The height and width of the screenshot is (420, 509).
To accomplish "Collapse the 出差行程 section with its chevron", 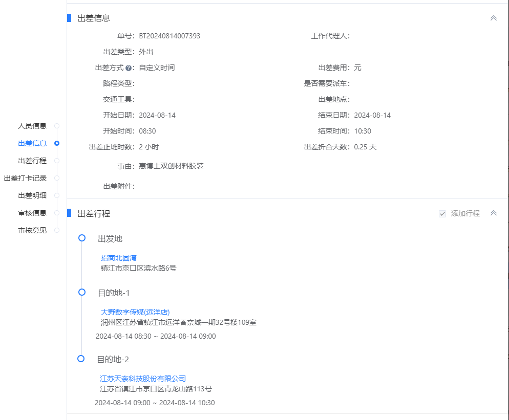I will click(x=493, y=213).
